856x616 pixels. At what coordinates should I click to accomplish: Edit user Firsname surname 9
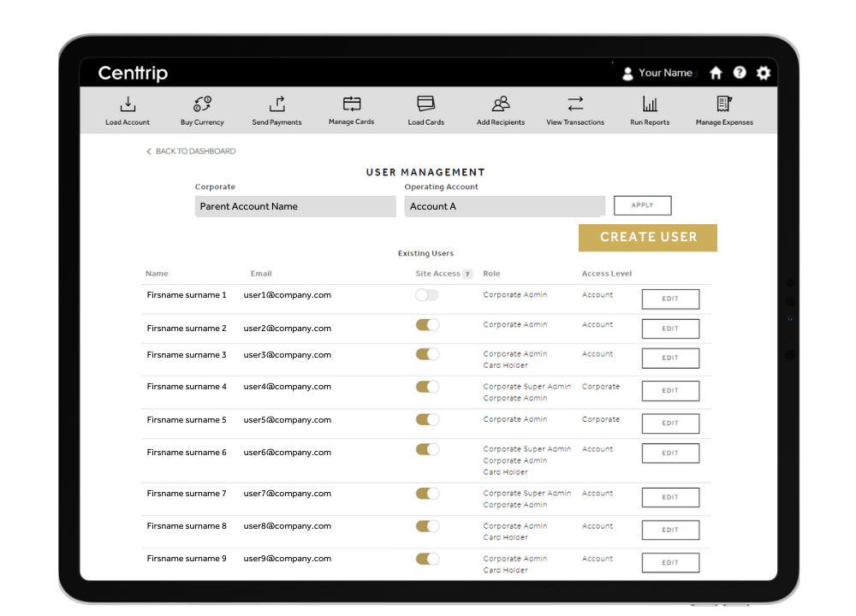tap(670, 563)
